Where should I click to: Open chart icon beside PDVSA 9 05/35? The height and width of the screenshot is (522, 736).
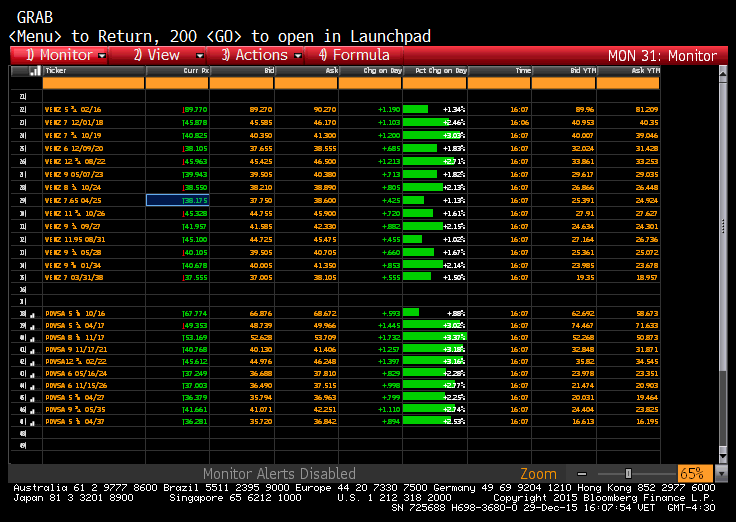point(32,411)
